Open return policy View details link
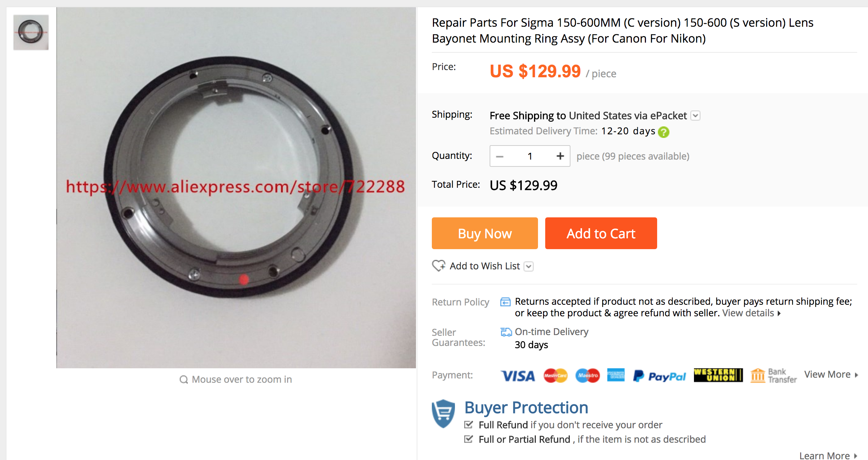Viewport: 868px width, 460px height. click(x=751, y=313)
